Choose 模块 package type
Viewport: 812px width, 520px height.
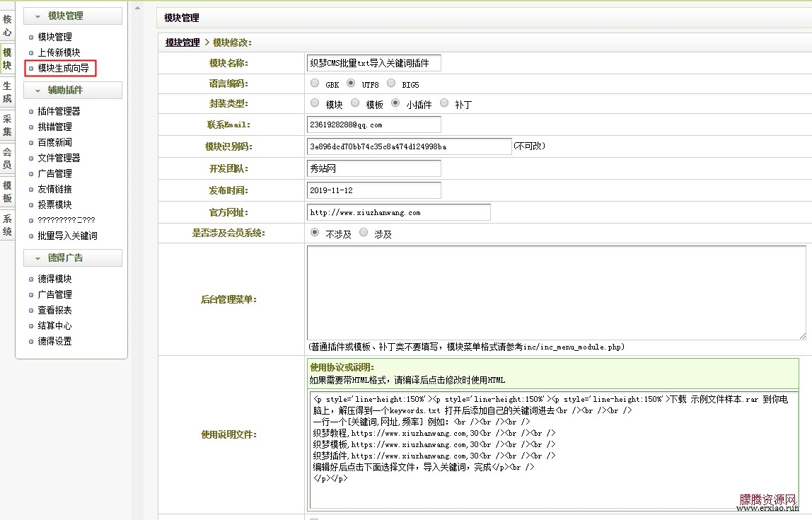315,103
